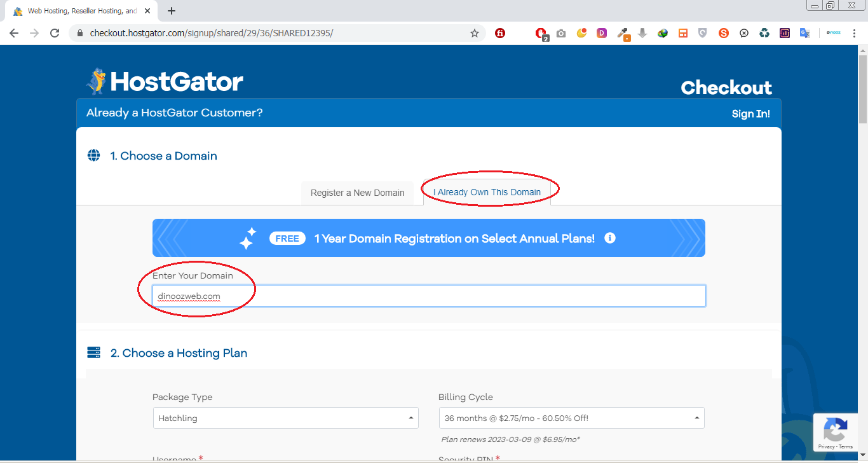Expand the Package Type dropdown
The height and width of the screenshot is (463, 868).
[285, 418]
